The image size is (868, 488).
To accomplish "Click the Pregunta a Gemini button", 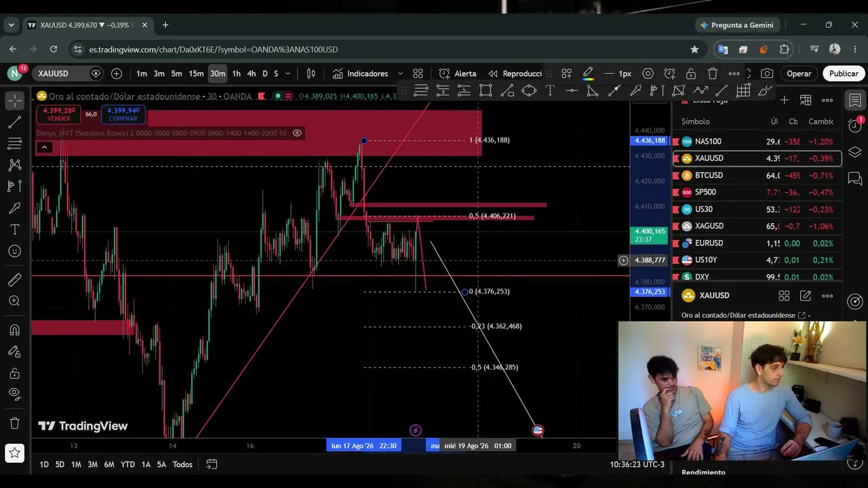I will [x=736, y=25].
